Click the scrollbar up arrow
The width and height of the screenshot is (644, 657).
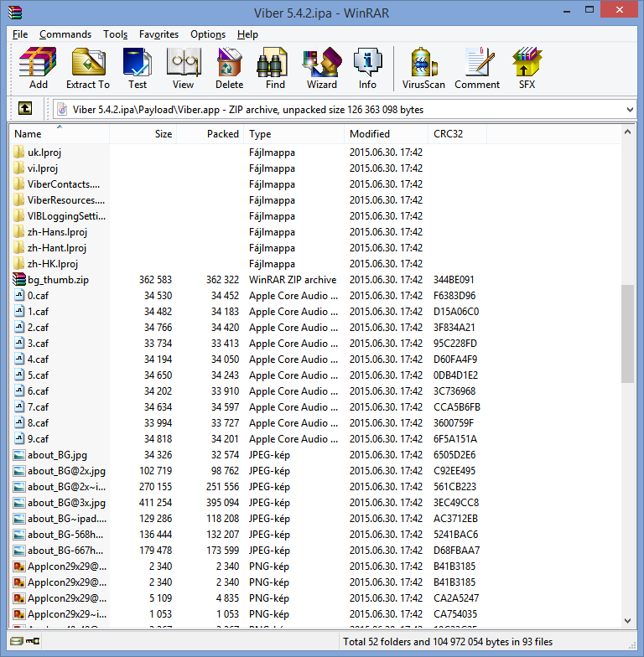pyautogui.click(x=627, y=132)
